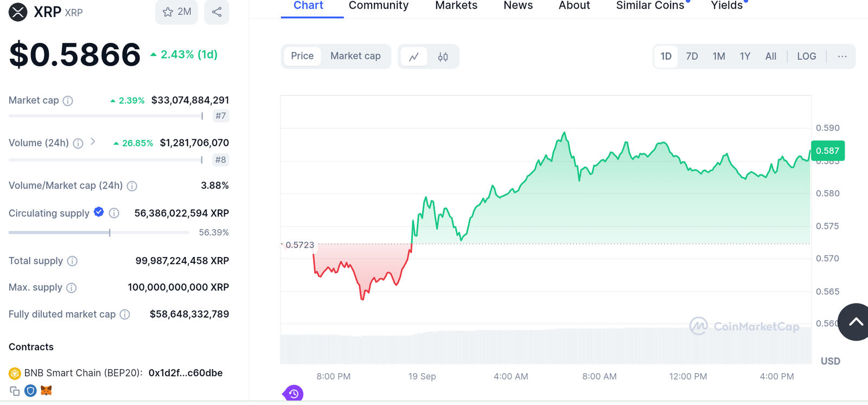The image size is (868, 405).
Task: Copy the BNB Smart Chain contract address
Action: pos(15,391)
